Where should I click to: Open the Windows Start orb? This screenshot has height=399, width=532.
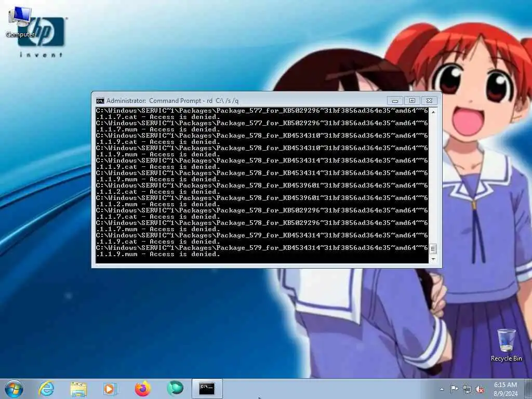pos(14,389)
